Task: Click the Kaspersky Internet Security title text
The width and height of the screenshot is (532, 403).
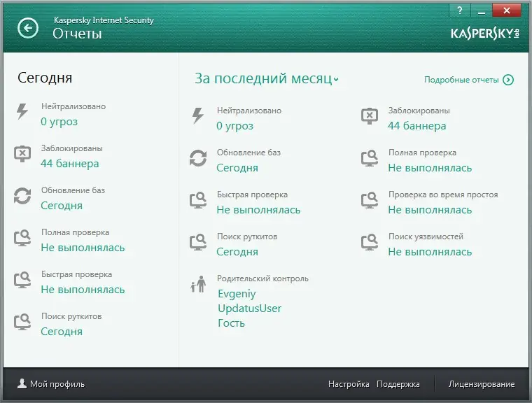Action: click(x=104, y=20)
